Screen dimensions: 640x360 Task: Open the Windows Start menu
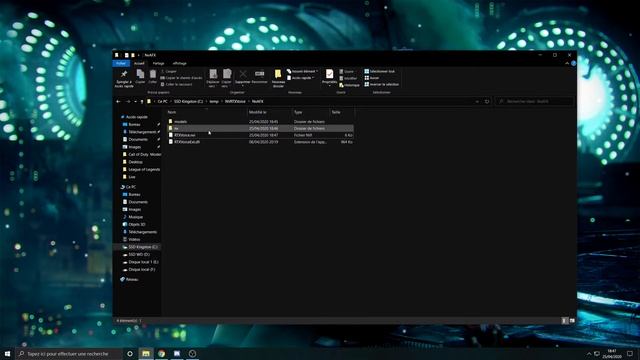coord(7,353)
